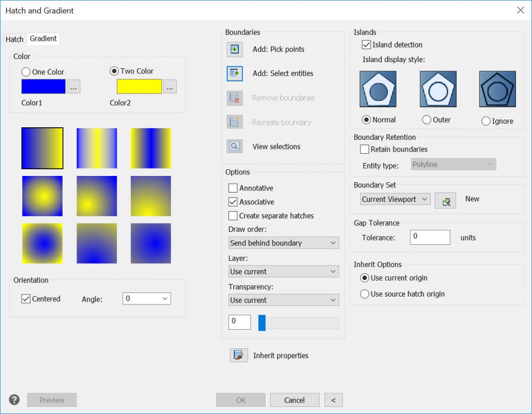Open the Angle dropdown

[x=146, y=299]
